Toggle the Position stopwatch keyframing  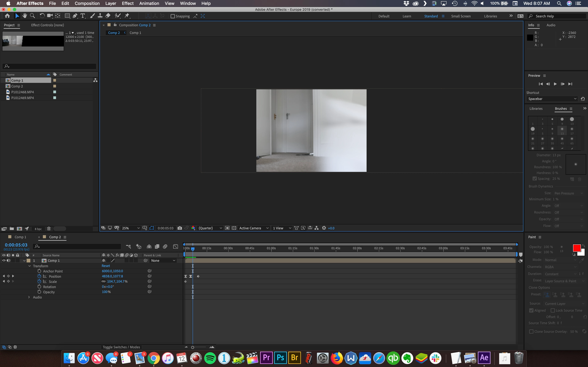tap(39, 276)
